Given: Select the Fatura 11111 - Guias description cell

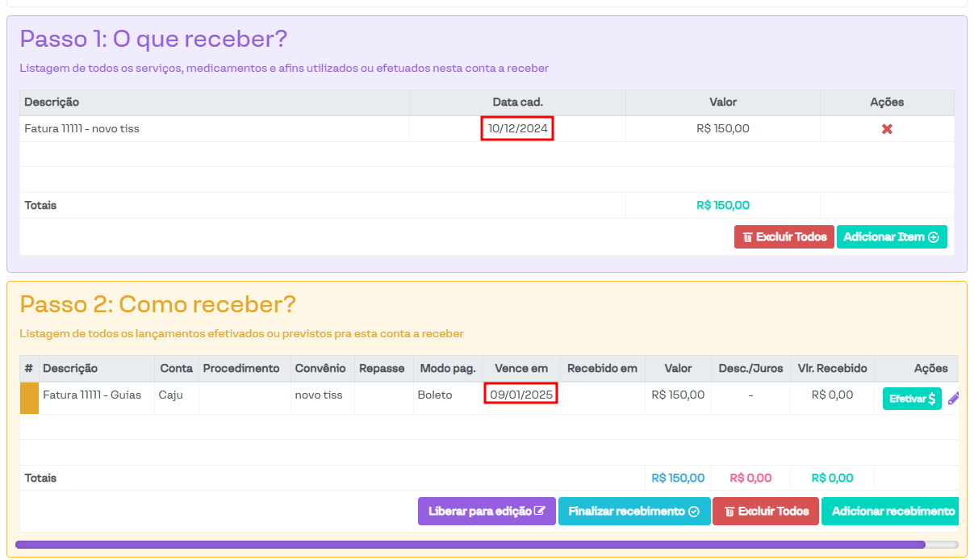Looking at the screenshot, I should click(92, 395).
